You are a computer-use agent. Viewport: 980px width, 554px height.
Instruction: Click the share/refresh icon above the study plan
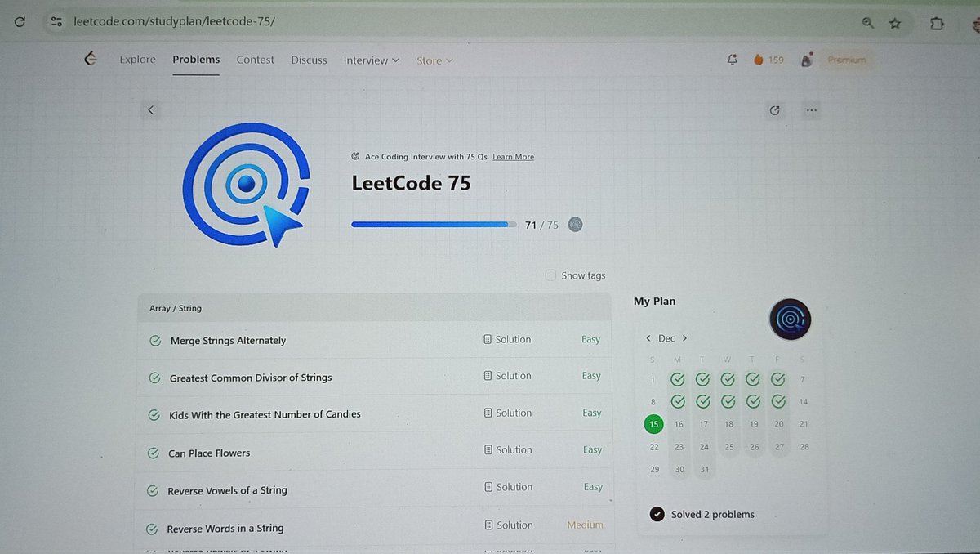(775, 110)
